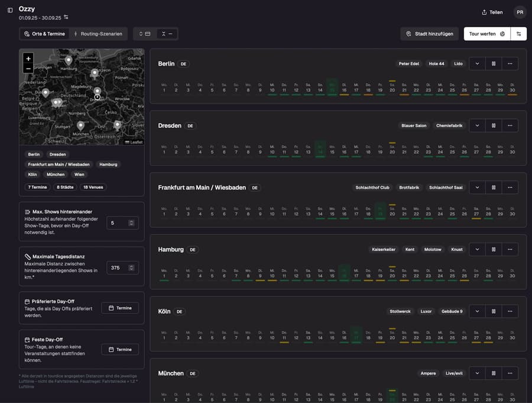Select day 20 in Hamburg calendar
The image size is (532, 403).
coord(392,273)
